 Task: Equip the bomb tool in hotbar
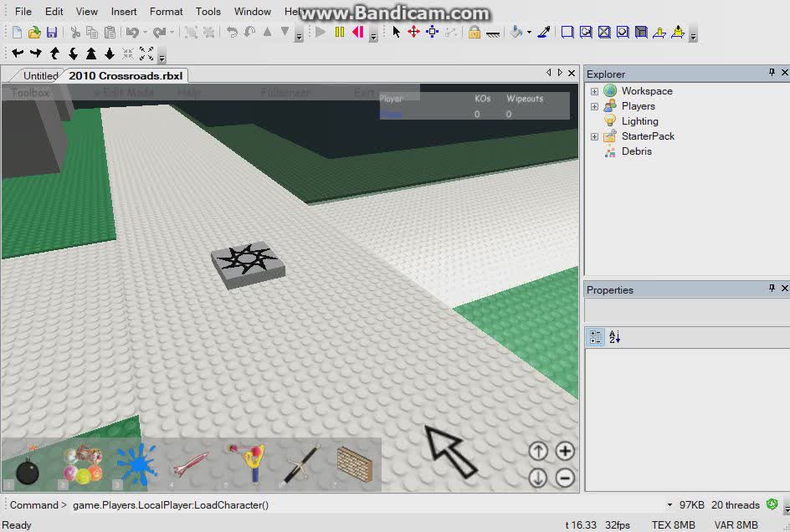click(28, 465)
